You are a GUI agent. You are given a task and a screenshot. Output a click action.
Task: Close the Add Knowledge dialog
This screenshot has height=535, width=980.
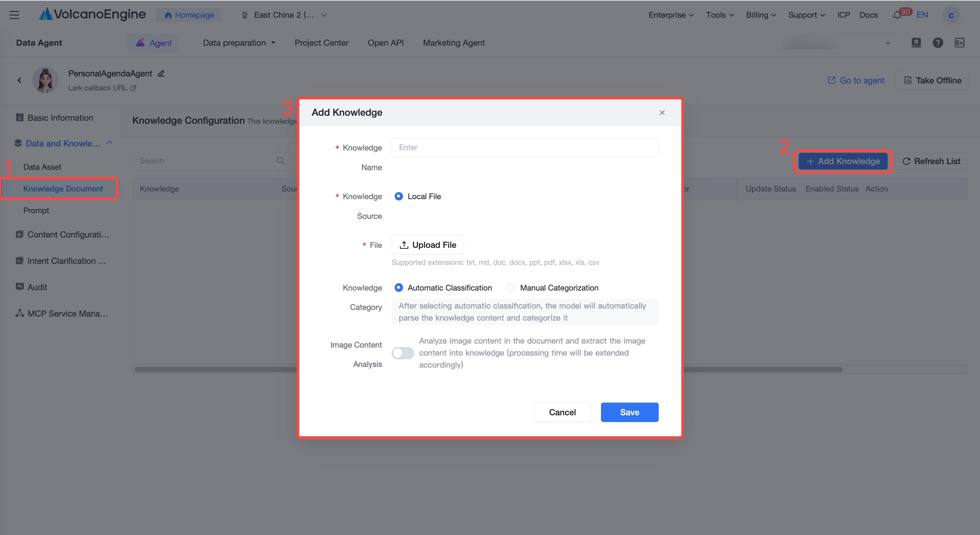[662, 113]
